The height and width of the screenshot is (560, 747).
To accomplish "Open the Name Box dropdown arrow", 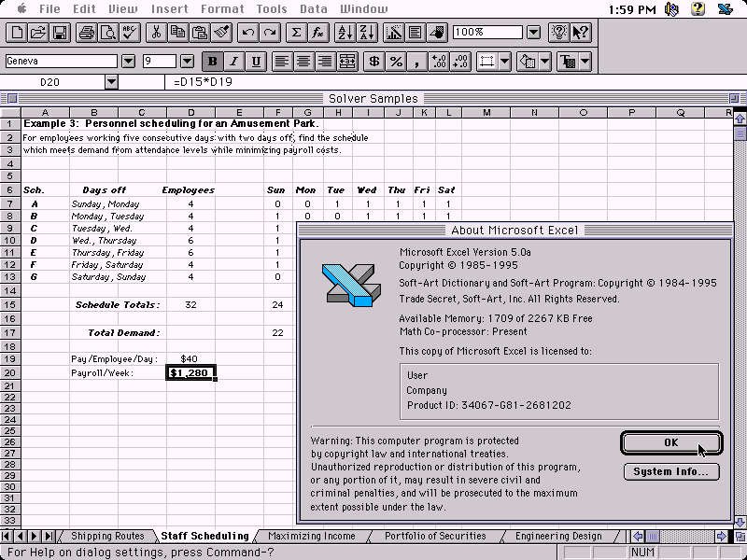I will [x=111, y=82].
